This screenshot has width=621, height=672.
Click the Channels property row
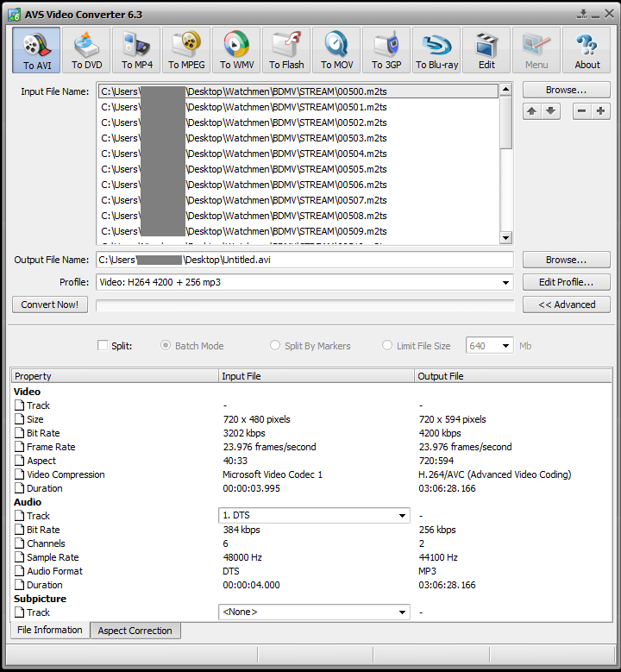click(x=311, y=543)
